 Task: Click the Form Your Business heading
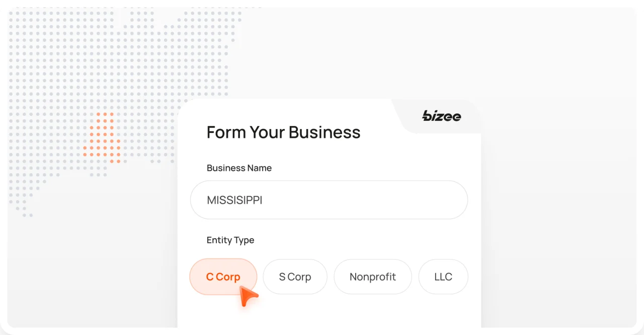283,132
